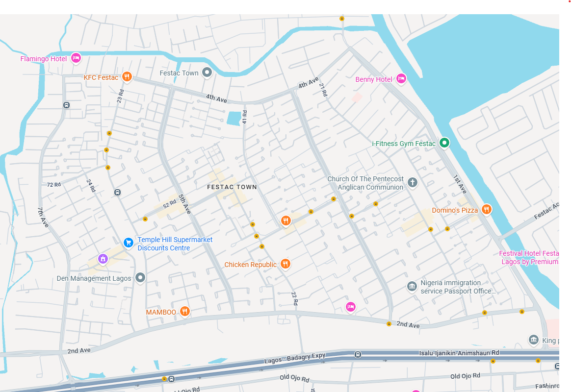Click the Nigeria immigration service Passport Office label
571x392 pixels.
click(x=458, y=287)
